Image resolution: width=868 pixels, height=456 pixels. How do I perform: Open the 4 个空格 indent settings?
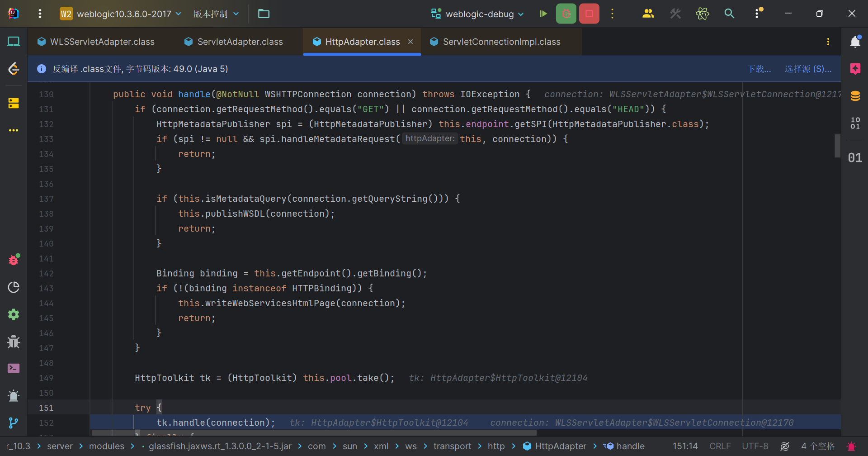point(818,446)
